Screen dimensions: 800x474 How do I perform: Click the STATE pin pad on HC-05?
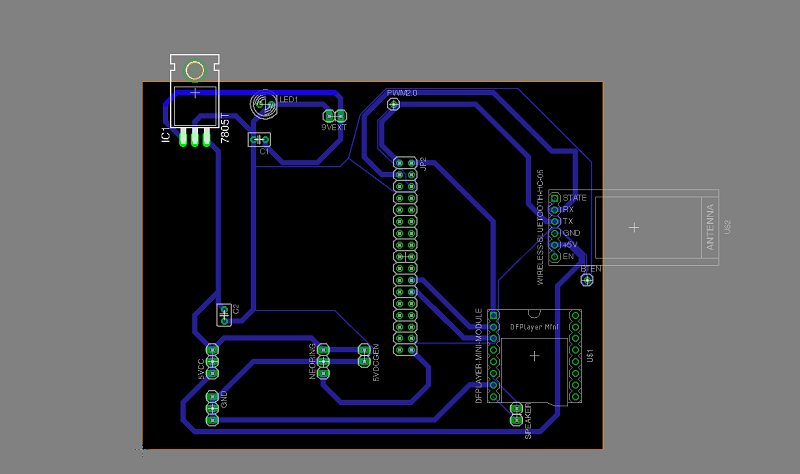(x=555, y=198)
